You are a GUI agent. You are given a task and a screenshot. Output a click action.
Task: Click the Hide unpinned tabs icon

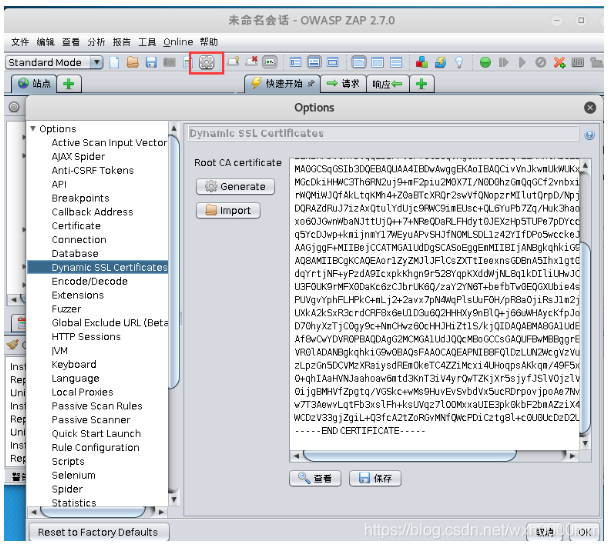251,61
